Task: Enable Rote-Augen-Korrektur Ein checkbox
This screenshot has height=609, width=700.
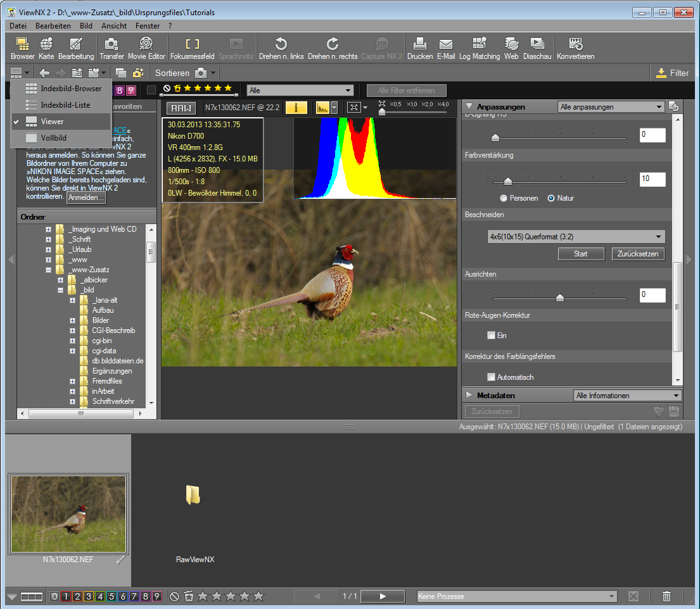Action: coord(491,335)
